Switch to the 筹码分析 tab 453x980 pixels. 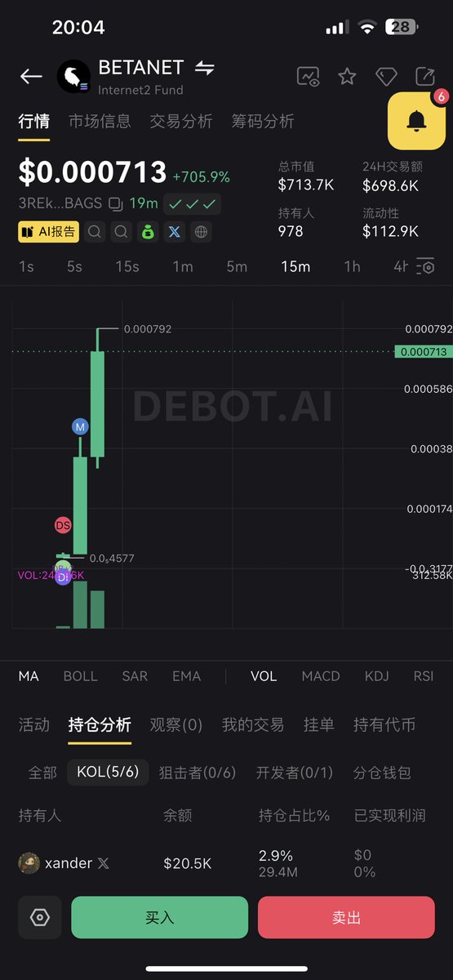(x=263, y=121)
